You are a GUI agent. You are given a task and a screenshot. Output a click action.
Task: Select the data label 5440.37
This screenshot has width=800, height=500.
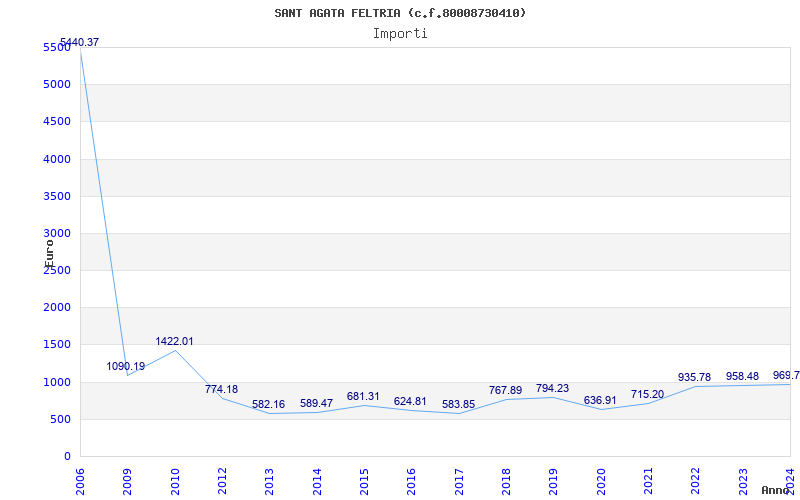[80, 42]
